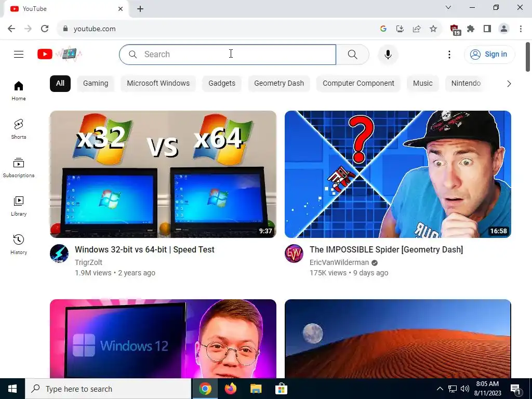Click the magnifier search button
The height and width of the screenshot is (399, 532).
353,54
